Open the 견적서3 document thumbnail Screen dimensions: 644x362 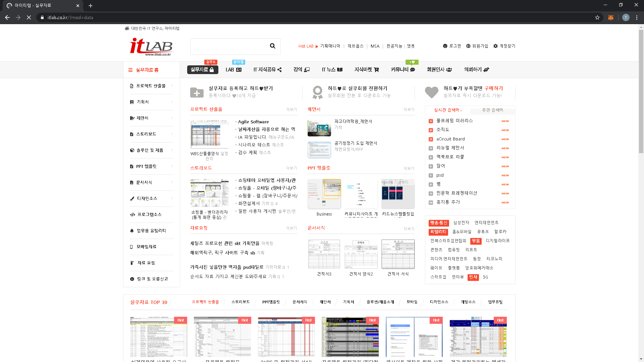coord(324,254)
